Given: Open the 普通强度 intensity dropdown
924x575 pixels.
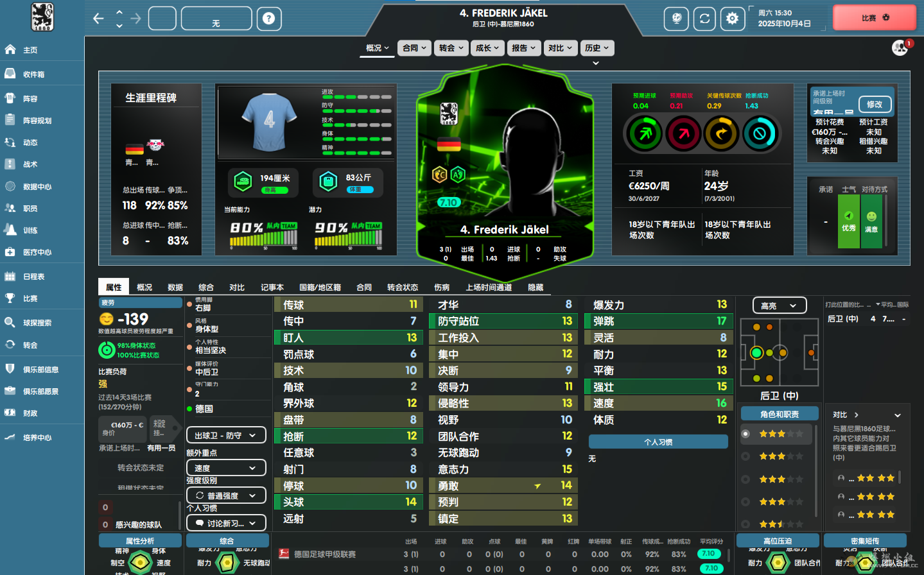Looking at the screenshot, I should click(x=226, y=495).
